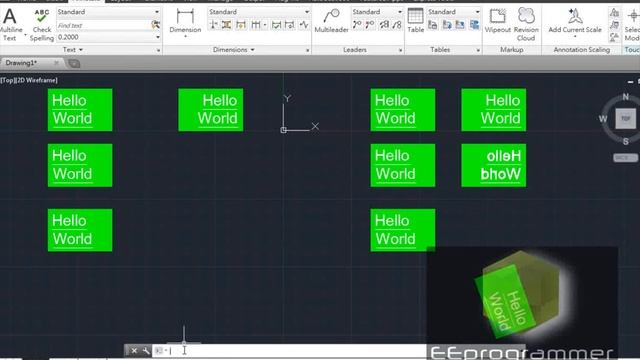
Task: Click Upload to Source table icon
Action: point(460,25)
